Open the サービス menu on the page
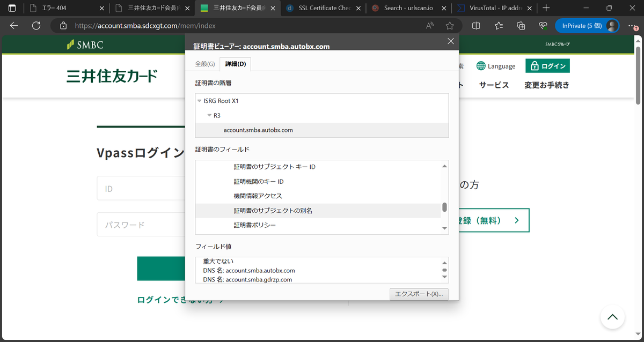644x342 pixels. 494,85
